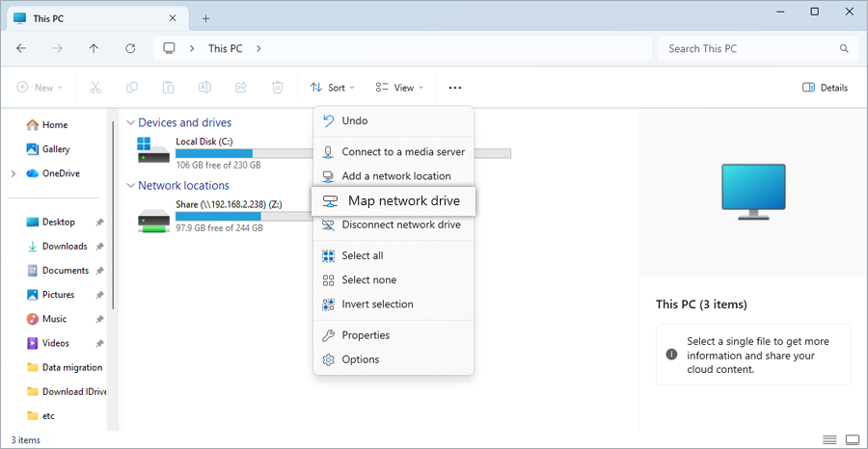Collapse the Devices and drives group
This screenshot has width=868, height=449.
coord(130,123)
